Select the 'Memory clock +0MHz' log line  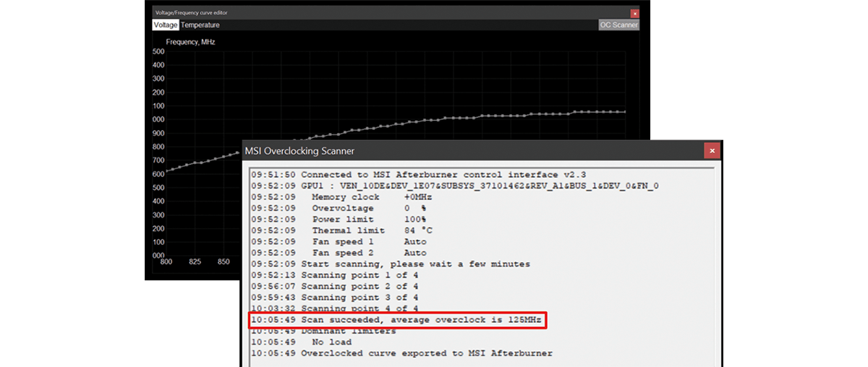pyautogui.click(x=365, y=197)
